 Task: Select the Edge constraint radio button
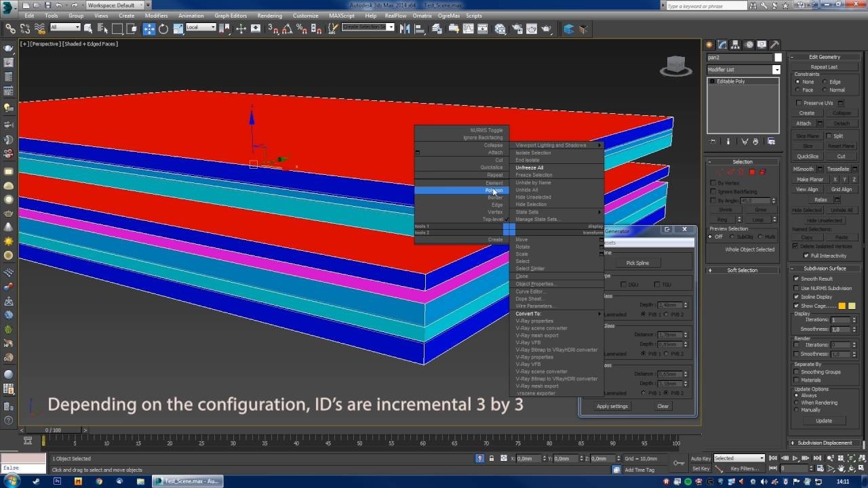coord(825,82)
